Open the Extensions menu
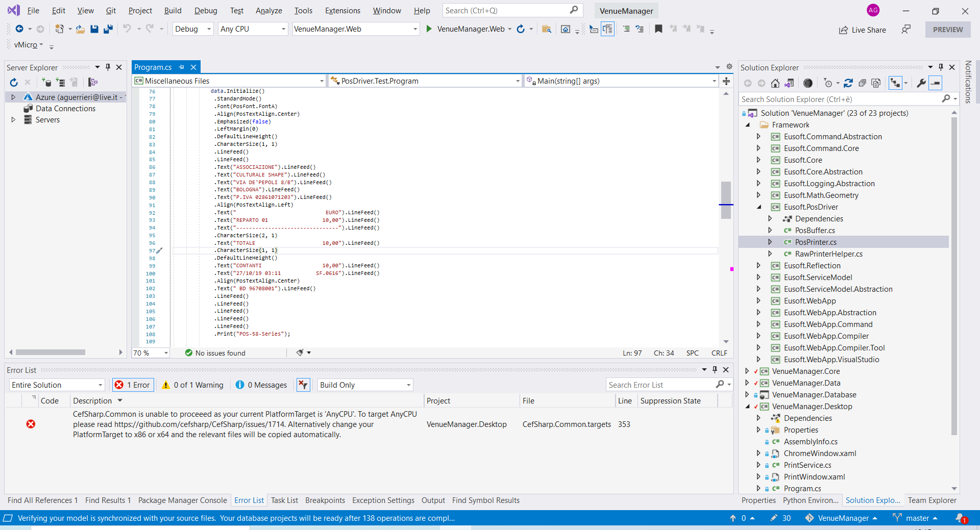Image resolution: width=980 pixels, height=530 pixels. [342, 11]
